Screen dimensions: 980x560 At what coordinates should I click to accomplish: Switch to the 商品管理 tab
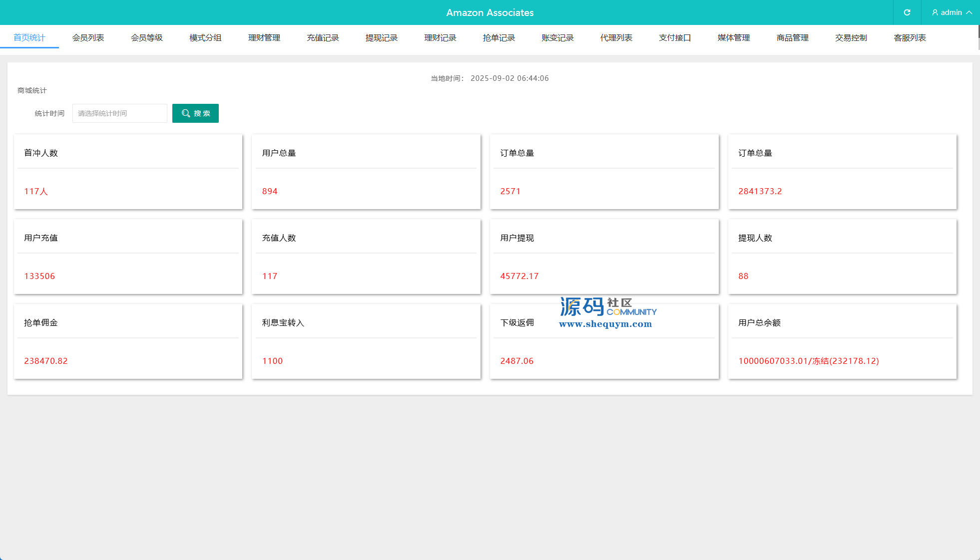pyautogui.click(x=793, y=38)
